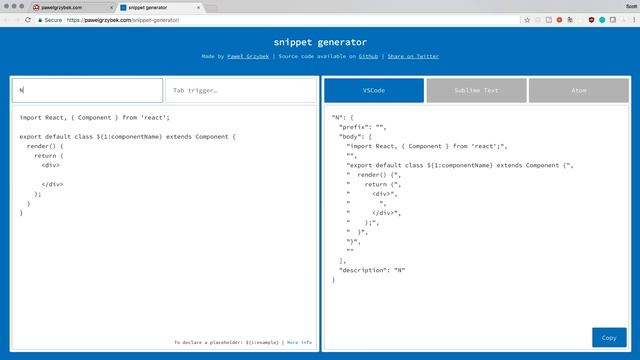Close the pawelgrzybek.com browser tab

111,7
